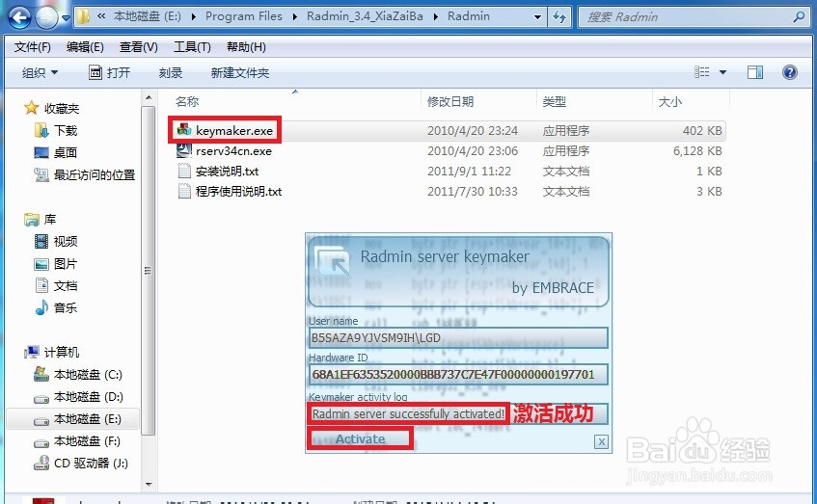Open 本地磁盘 (F:) drive

(x=87, y=441)
